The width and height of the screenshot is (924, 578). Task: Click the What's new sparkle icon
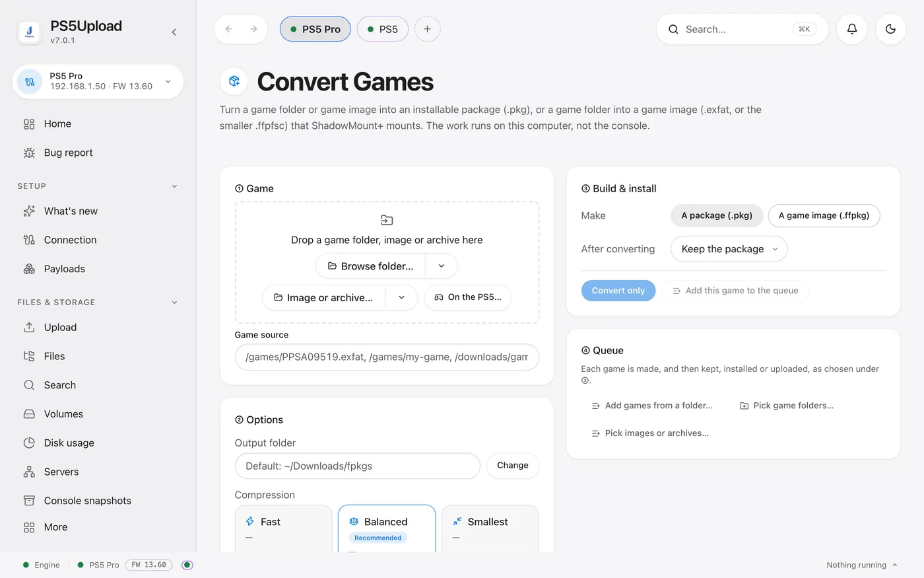29,211
